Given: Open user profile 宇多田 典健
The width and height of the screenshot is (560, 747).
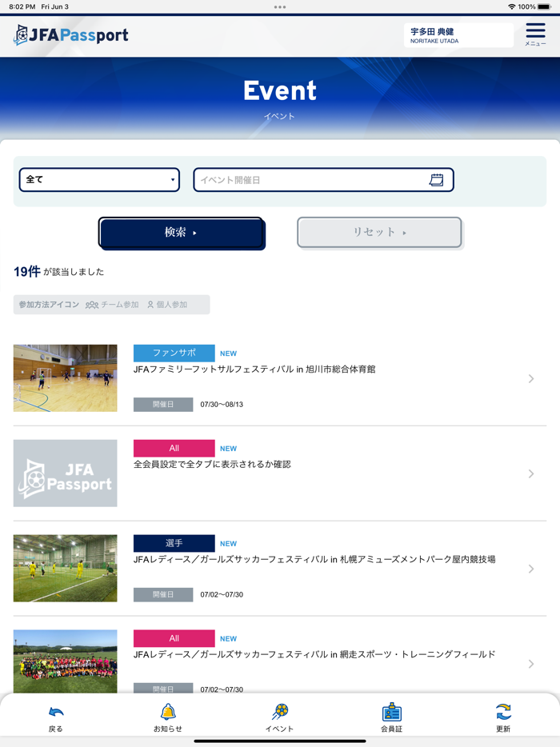Looking at the screenshot, I should tap(458, 35).
